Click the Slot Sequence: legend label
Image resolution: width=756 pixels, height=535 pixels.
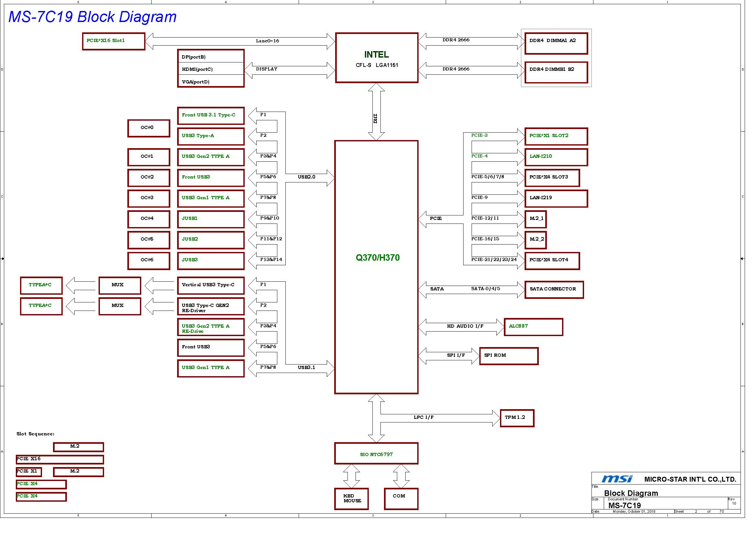click(x=36, y=434)
